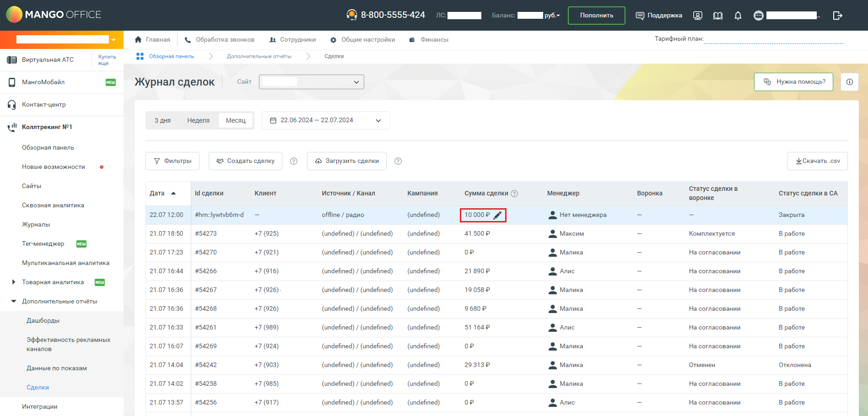Open the Сайт dropdown
The width and height of the screenshot is (868, 416).
click(x=312, y=82)
